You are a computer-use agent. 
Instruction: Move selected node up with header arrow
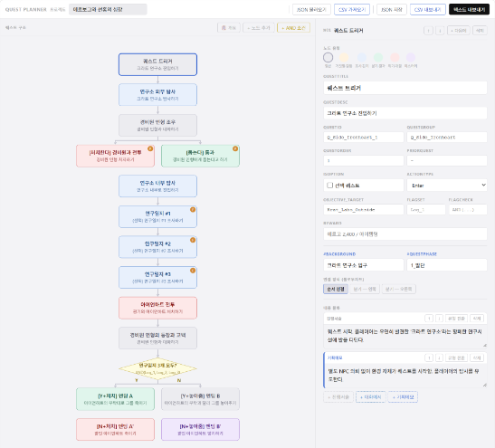tap(428, 31)
